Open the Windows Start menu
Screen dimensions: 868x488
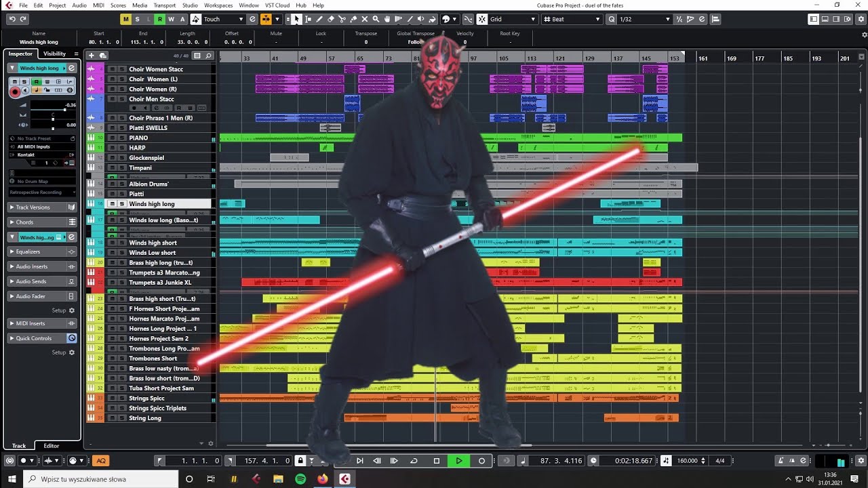(12, 479)
